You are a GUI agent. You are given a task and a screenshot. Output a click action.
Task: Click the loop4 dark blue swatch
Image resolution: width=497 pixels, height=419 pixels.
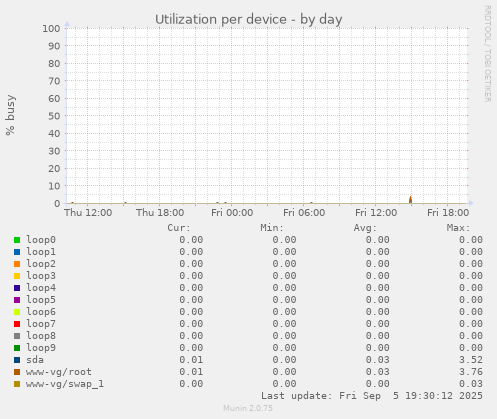17,288
